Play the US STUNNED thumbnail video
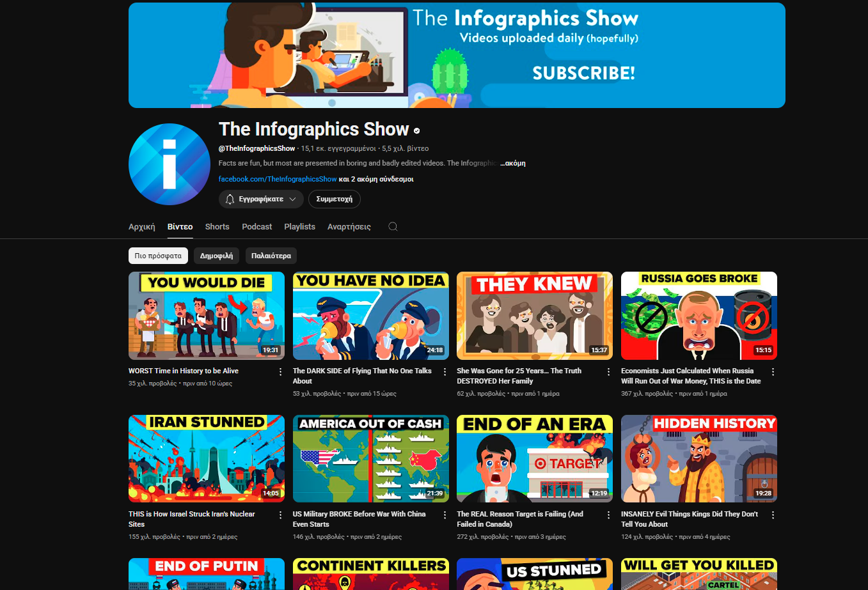 (x=535, y=574)
